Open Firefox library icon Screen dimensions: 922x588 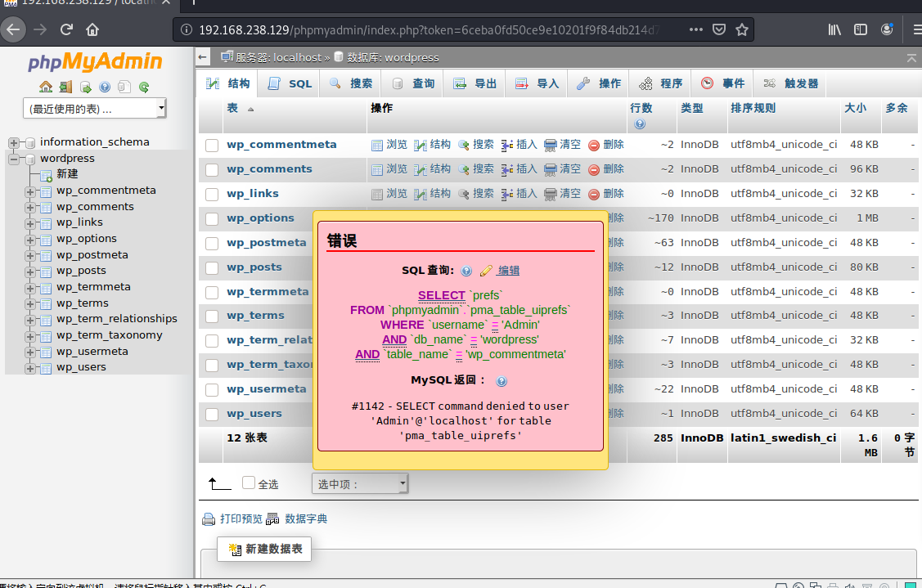[834, 29]
